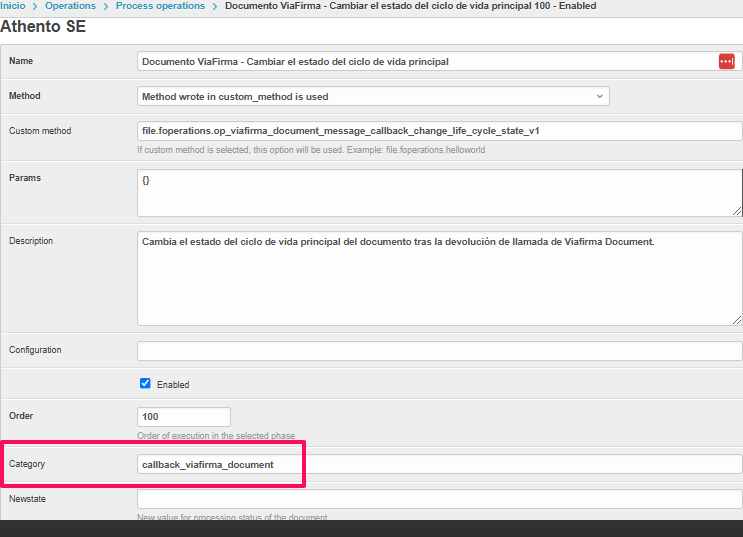Click the current page breadcrumb title
Viewport: 743px width, 537px height.
(410, 6)
